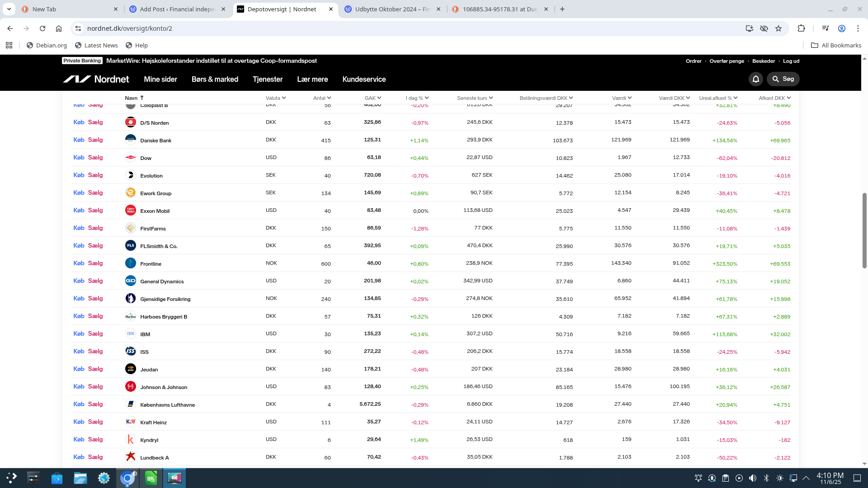
Task: Open the Overfør penge link
Action: (726, 61)
